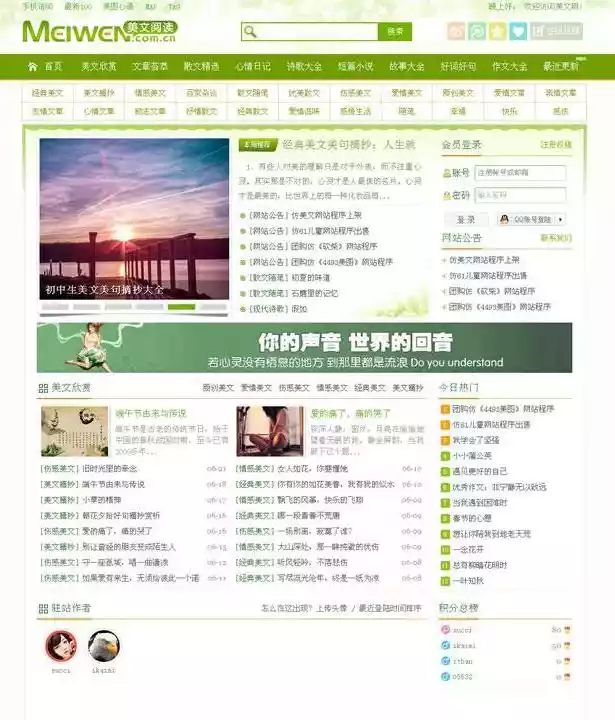Click the grid icon beside 美文欣赏 heading

point(43,388)
